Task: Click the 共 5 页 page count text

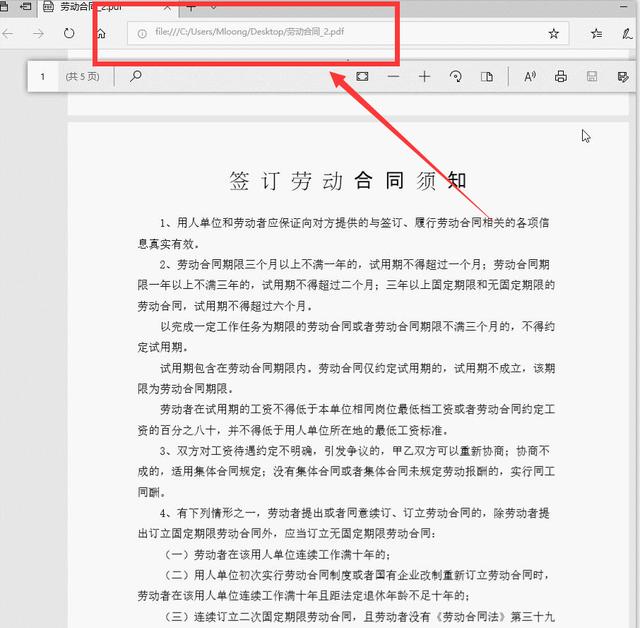Action: coord(82,76)
